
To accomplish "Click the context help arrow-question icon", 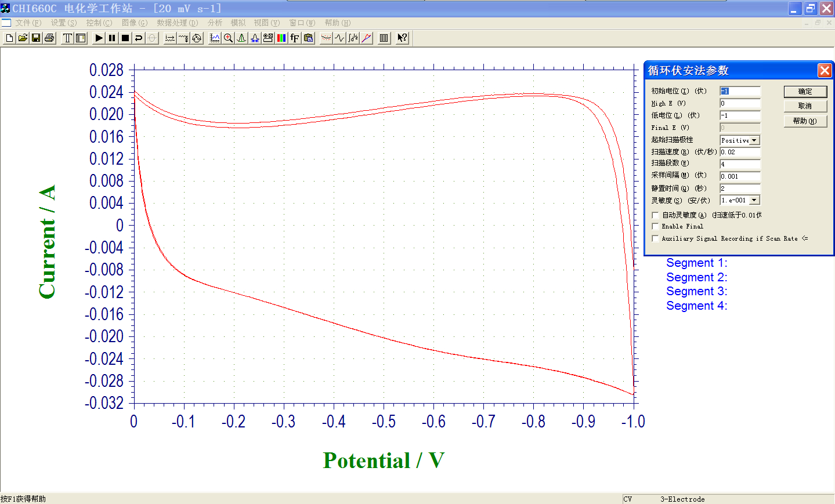I will pos(402,38).
